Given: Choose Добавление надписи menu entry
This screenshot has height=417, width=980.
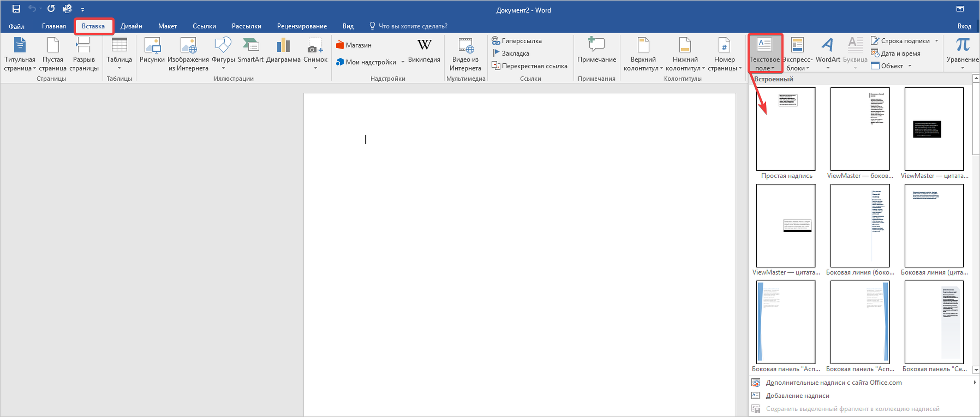Looking at the screenshot, I should click(797, 396).
